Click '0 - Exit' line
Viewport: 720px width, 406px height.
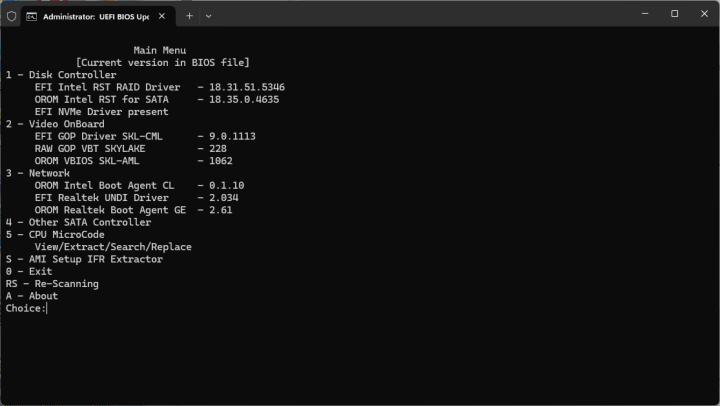[29, 271]
